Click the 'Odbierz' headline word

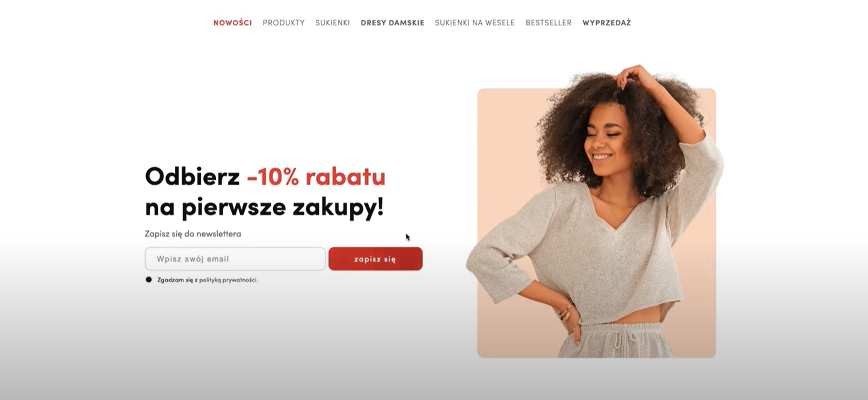click(192, 176)
